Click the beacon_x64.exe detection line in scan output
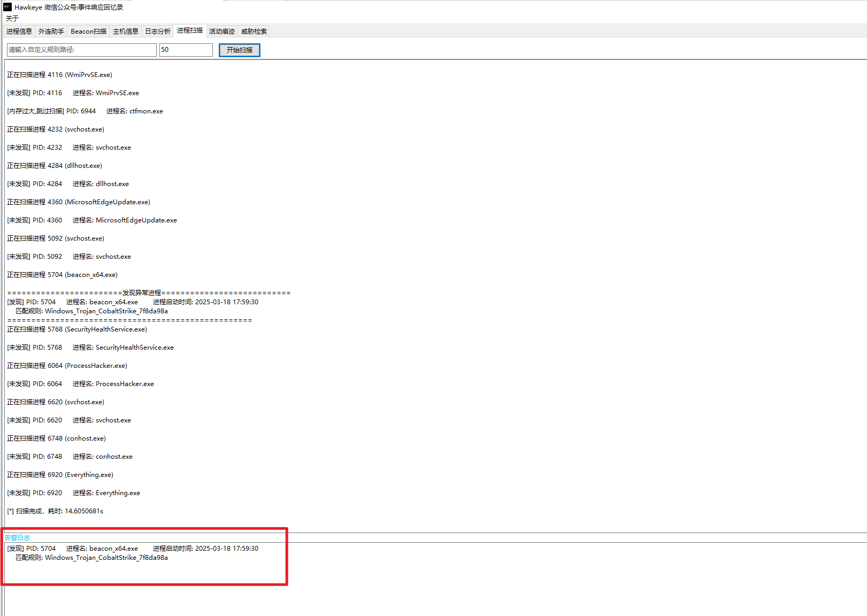 coord(133,302)
